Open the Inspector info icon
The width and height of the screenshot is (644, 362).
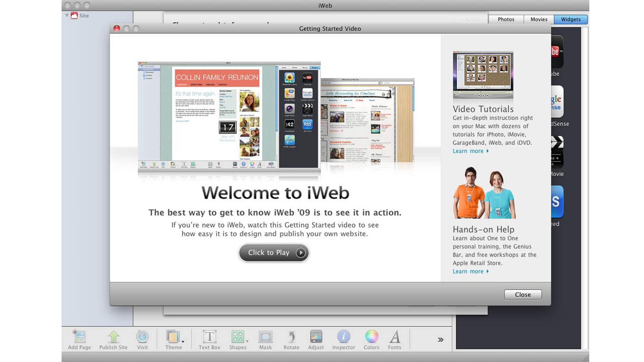[x=344, y=337]
